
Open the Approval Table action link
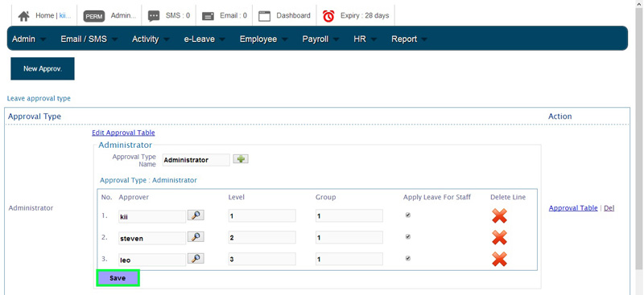coord(573,208)
